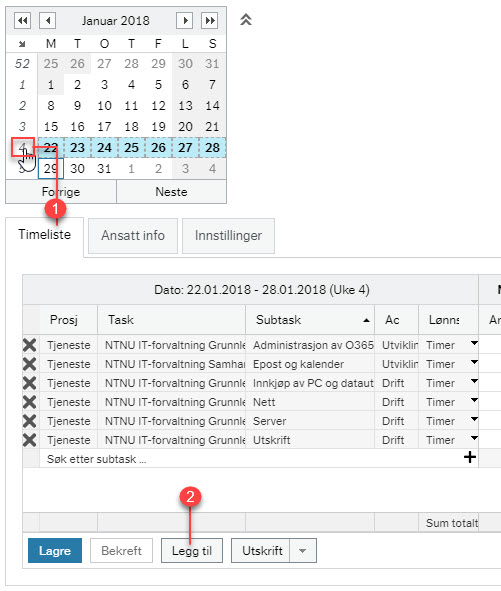Click the Legg til button
The height and width of the screenshot is (591, 501).
tap(192, 551)
